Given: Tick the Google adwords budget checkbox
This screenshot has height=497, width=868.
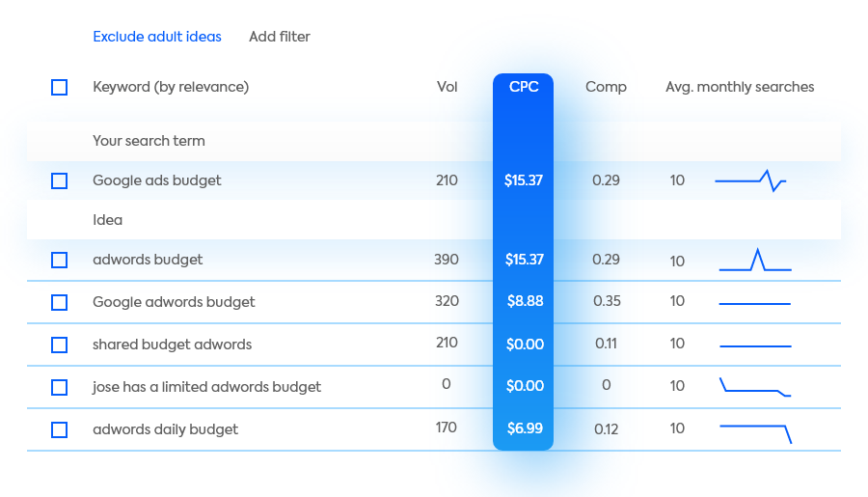Looking at the screenshot, I should (x=59, y=302).
